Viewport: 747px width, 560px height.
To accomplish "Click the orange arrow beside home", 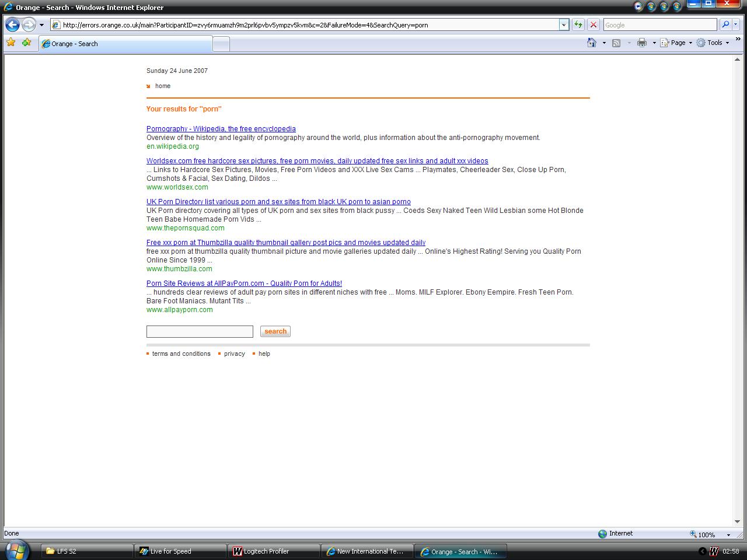I will click(x=149, y=86).
